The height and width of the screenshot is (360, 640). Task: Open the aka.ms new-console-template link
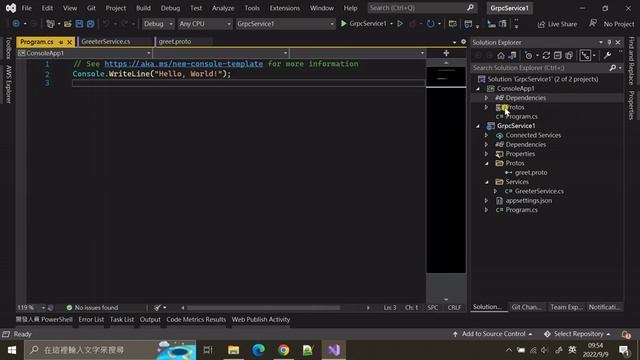pyautogui.click(x=184, y=64)
